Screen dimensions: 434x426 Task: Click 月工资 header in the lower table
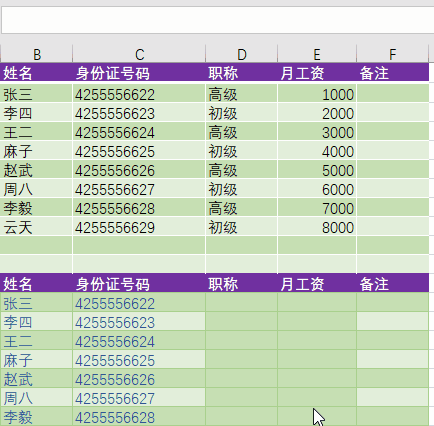coord(317,283)
